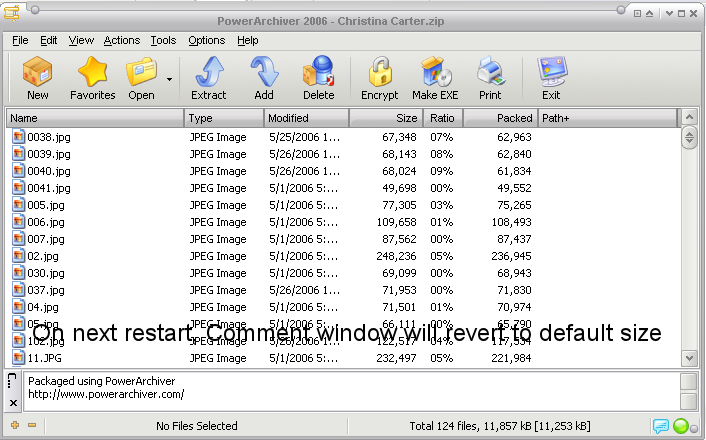Toggle the comment bubble icon in status bar
The width and height of the screenshot is (706, 440).
(x=661, y=426)
